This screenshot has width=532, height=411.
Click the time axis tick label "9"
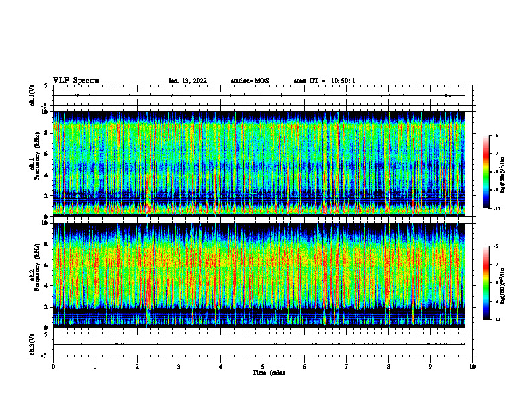[x=430, y=367]
